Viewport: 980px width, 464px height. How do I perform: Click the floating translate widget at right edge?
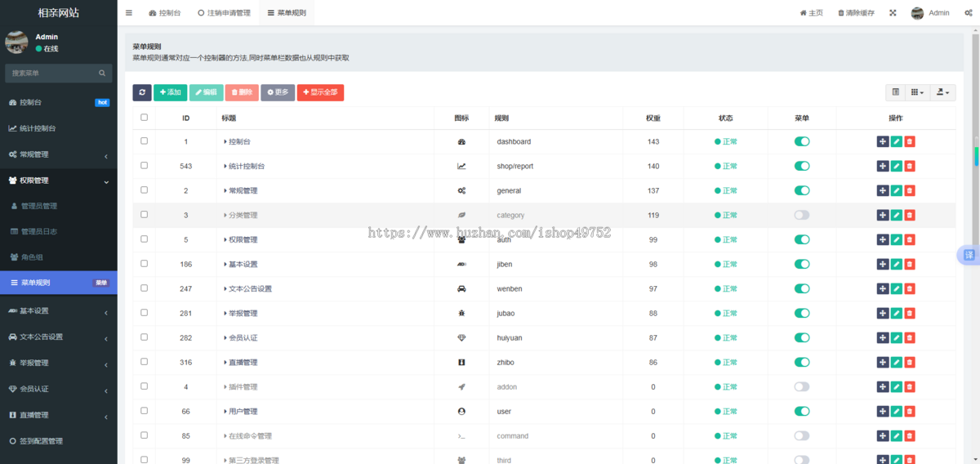coord(969,255)
